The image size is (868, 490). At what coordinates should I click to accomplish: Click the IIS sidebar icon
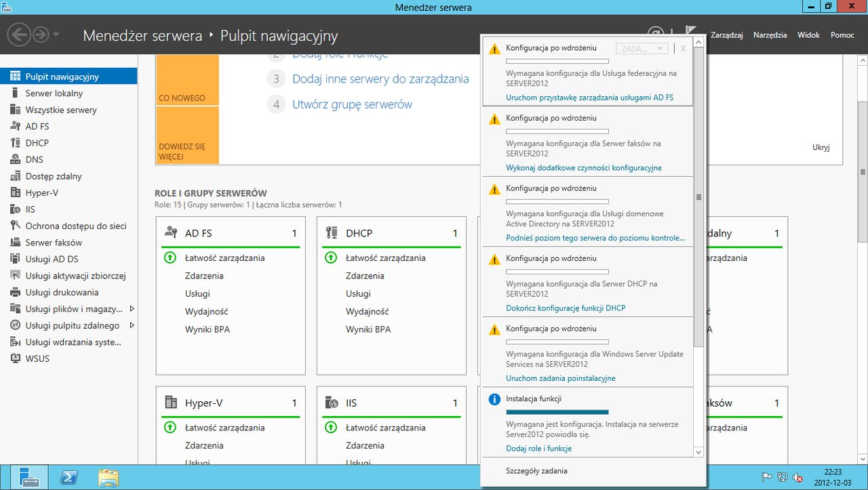15,209
